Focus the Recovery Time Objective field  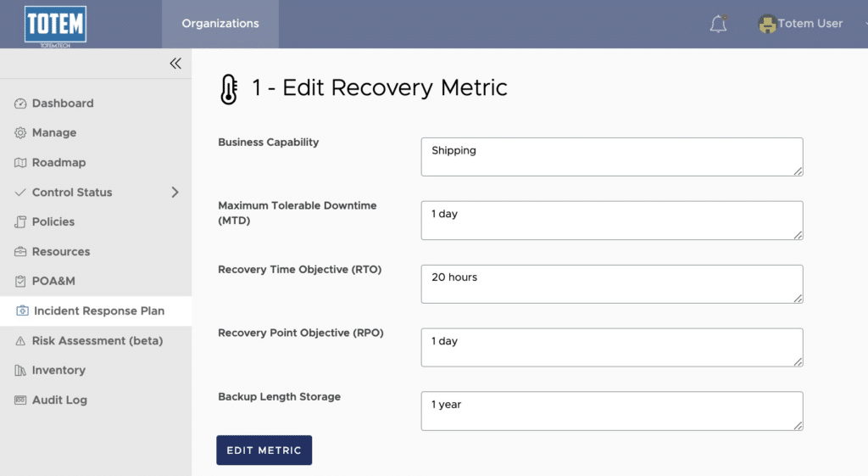pyautogui.click(x=612, y=283)
